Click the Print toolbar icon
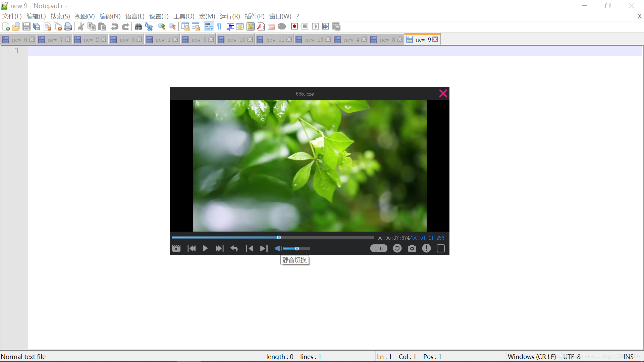The width and height of the screenshot is (644, 362). tap(68, 26)
